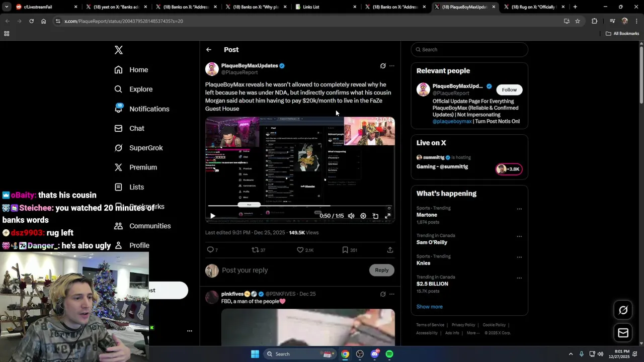Open more options for Martone trend
Viewport: 644px width, 362px height.
(x=519, y=209)
